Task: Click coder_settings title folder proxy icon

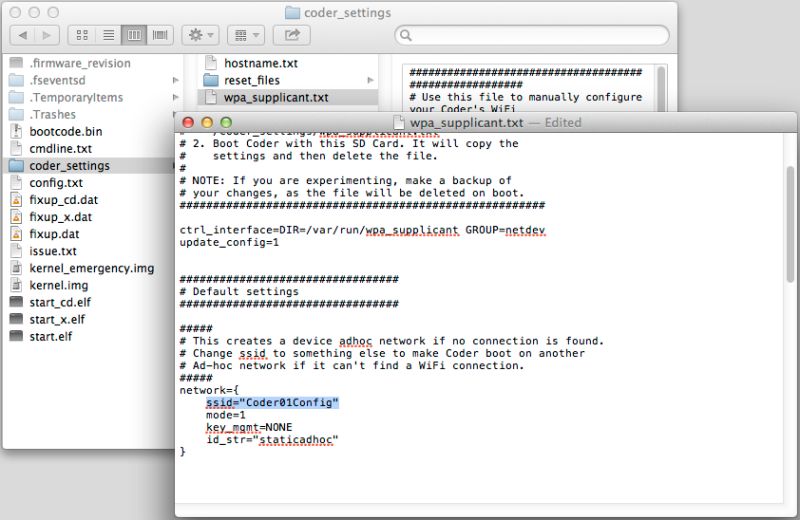Action: 292,13
